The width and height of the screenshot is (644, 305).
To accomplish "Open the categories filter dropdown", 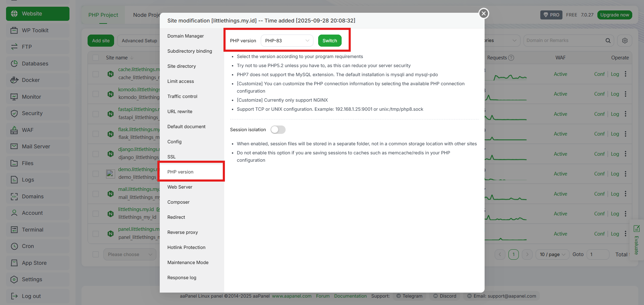I will point(502,41).
